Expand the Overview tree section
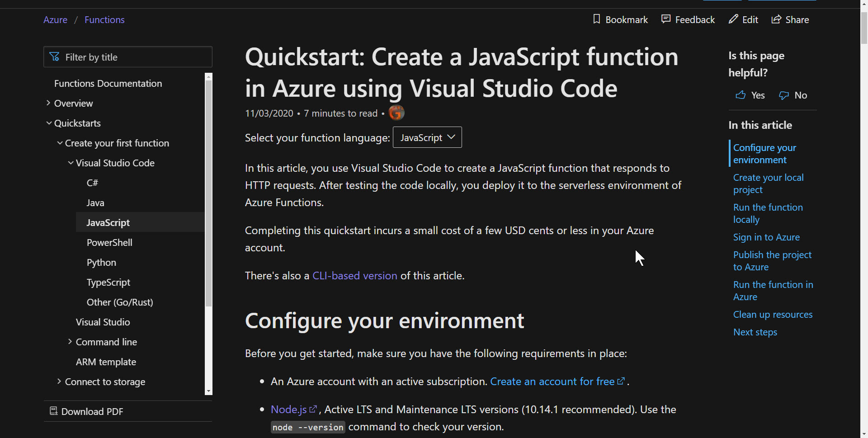Viewport: 868px width, 438px height. point(48,103)
